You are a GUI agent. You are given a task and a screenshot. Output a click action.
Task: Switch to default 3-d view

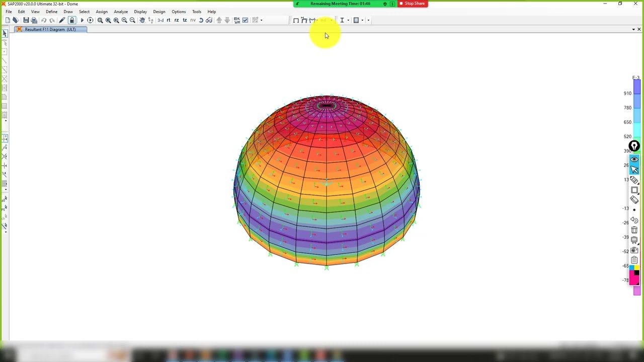click(160, 20)
